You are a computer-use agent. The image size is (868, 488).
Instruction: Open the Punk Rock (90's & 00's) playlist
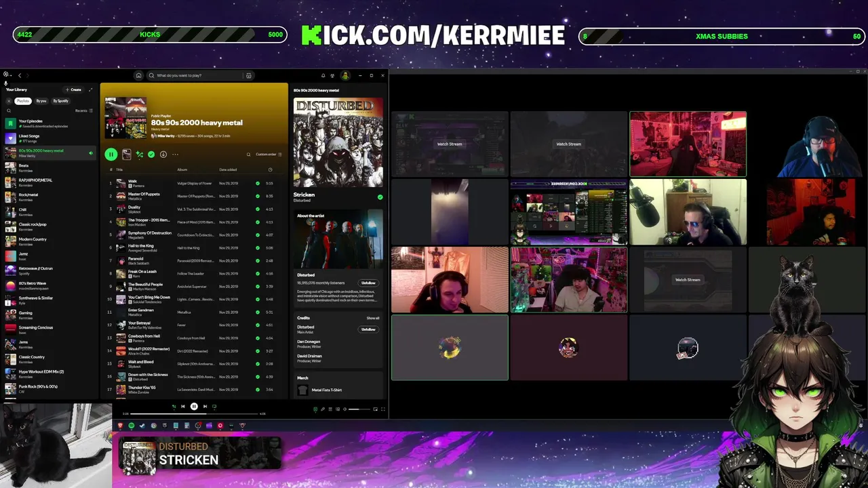pos(49,388)
